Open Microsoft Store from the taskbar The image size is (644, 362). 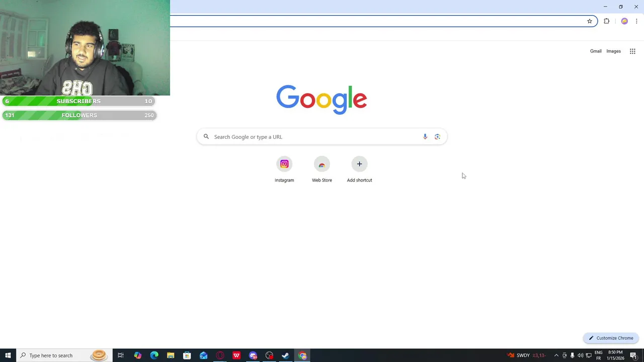(x=187, y=355)
